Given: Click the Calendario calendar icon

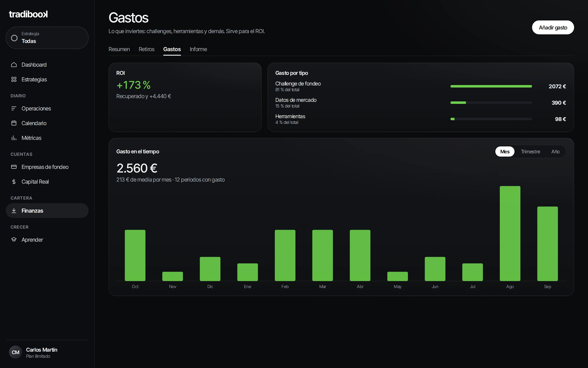Looking at the screenshot, I should coord(14,123).
